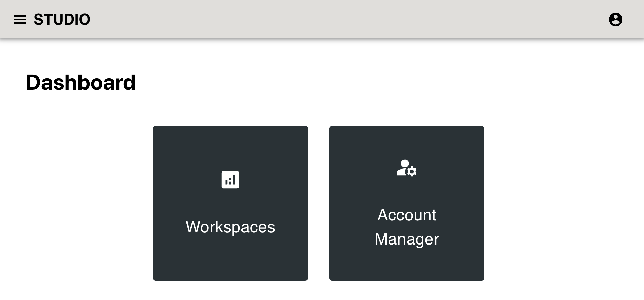This screenshot has width=644, height=300.
Task: Open the Workspaces card
Action: click(x=230, y=203)
